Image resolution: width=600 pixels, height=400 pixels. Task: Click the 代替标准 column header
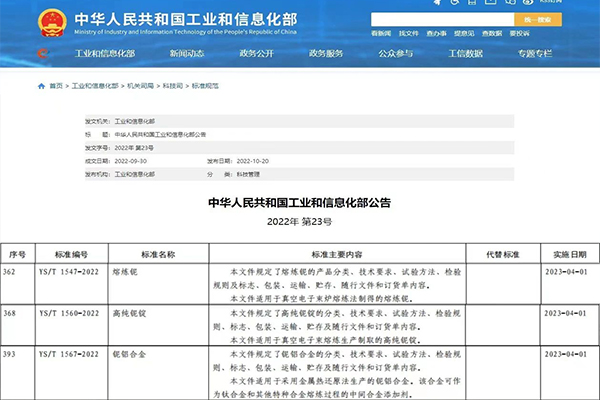point(503,255)
